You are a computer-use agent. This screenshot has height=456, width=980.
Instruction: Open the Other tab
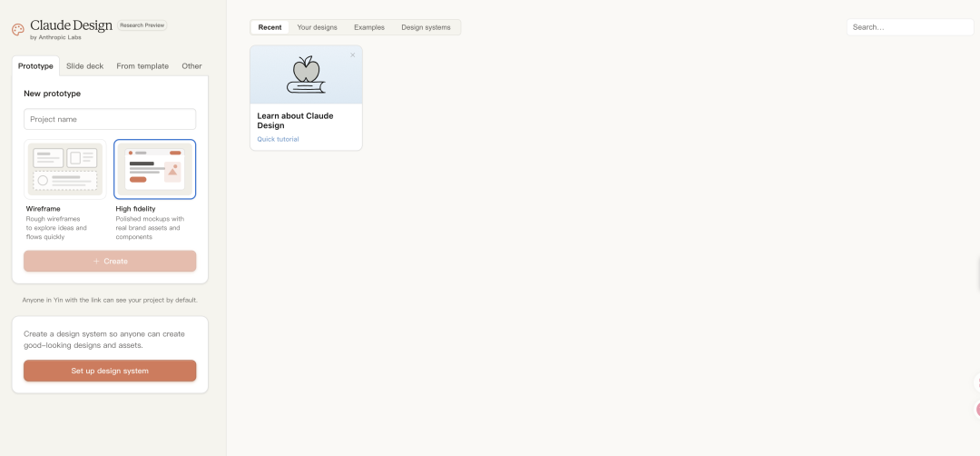coord(191,66)
